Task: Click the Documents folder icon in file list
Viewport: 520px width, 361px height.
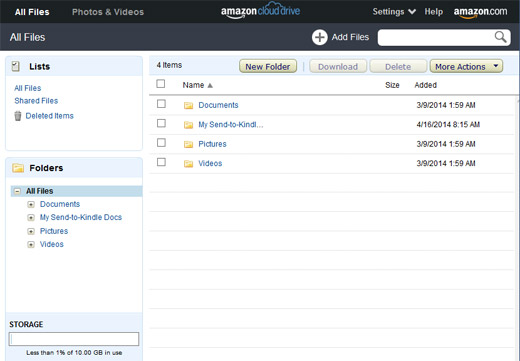Action: pyautogui.click(x=189, y=106)
